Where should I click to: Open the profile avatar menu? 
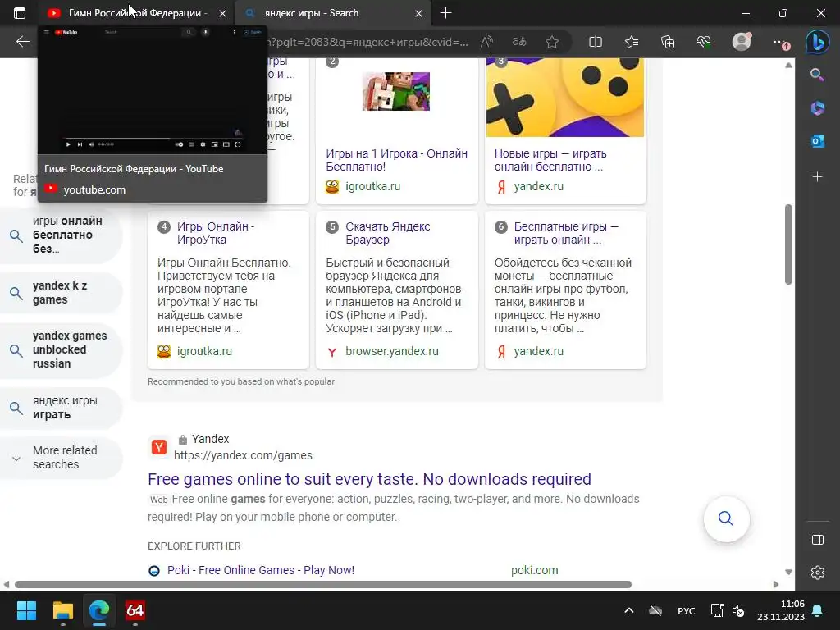(x=742, y=42)
